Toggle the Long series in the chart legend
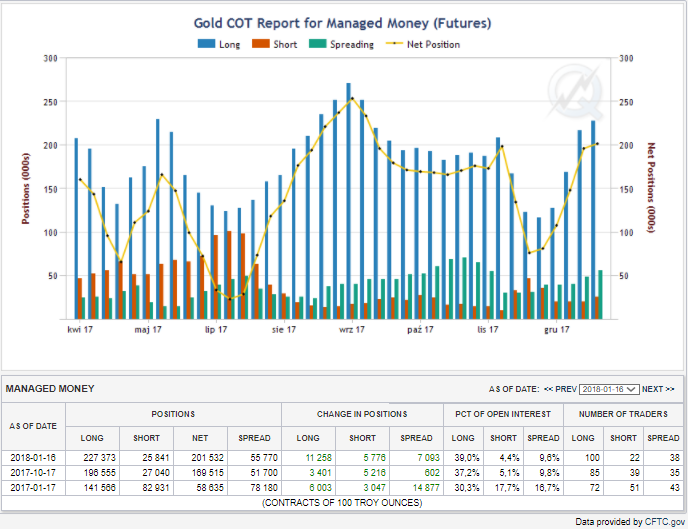The width and height of the screenshot is (688, 529). pos(219,44)
